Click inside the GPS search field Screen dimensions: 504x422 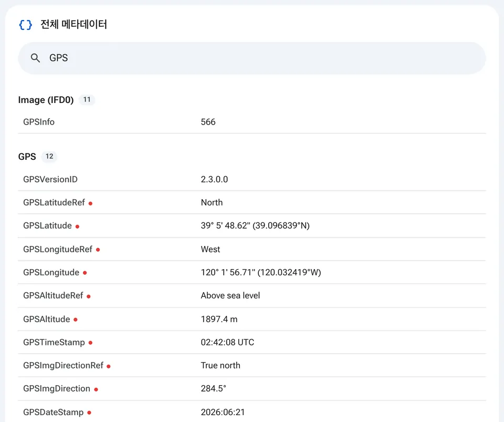[251, 58]
